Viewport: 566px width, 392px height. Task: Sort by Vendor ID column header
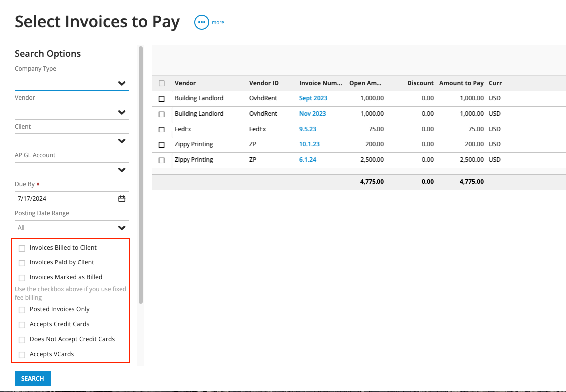tap(264, 83)
